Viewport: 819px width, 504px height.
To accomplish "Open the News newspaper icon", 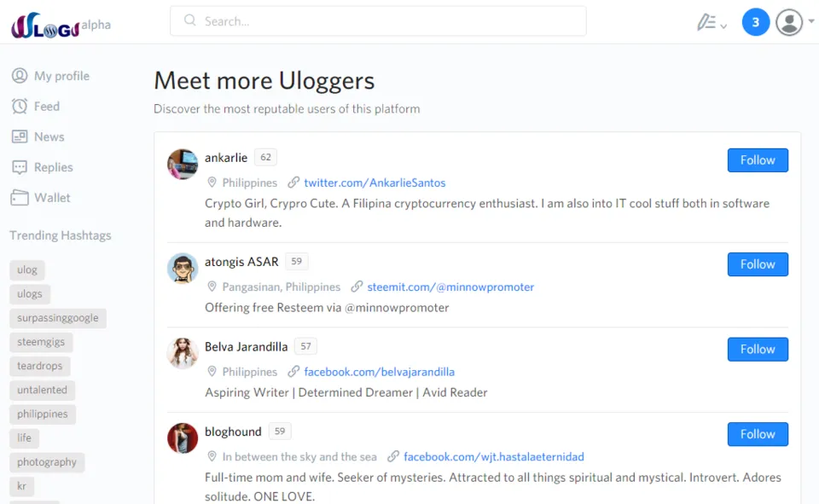I will [20, 136].
